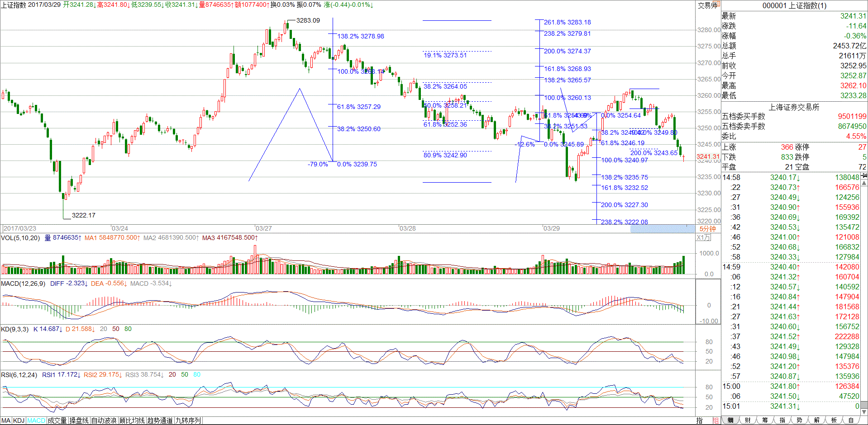868x425 pixels.
Task: Open the 筹 tab in quote panel
Action: click(765, 420)
